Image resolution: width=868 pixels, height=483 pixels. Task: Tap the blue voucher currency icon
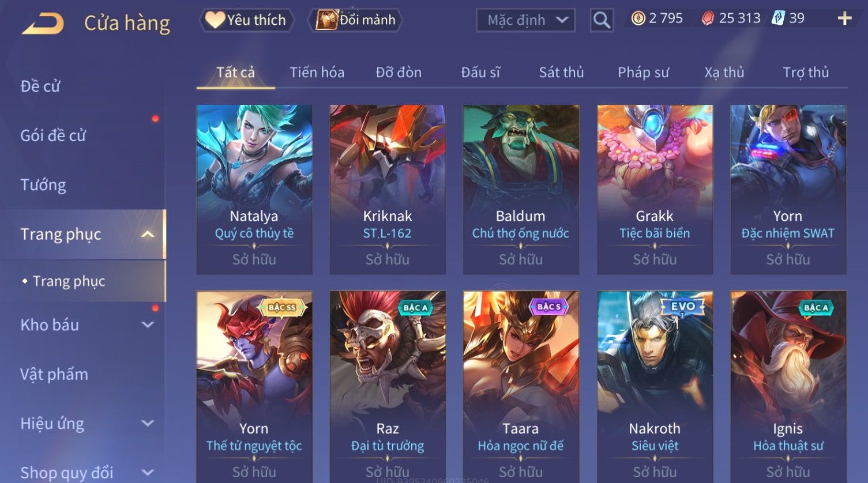click(778, 18)
